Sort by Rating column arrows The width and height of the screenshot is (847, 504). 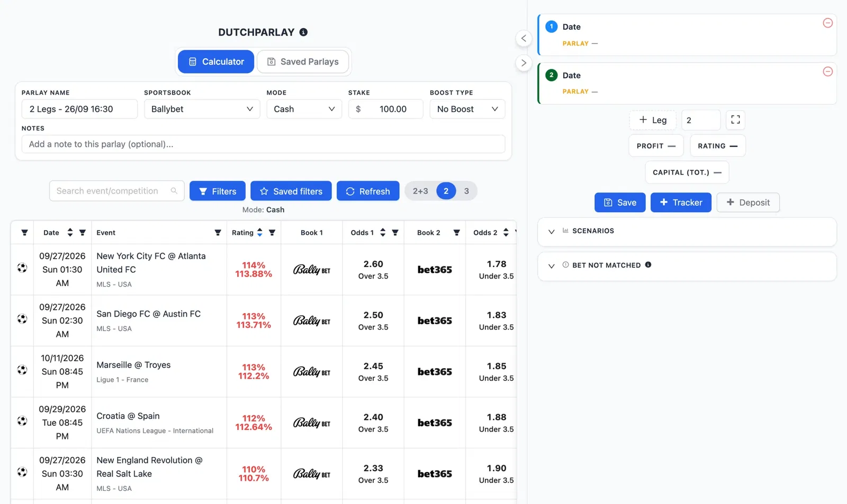pos(260,233)
